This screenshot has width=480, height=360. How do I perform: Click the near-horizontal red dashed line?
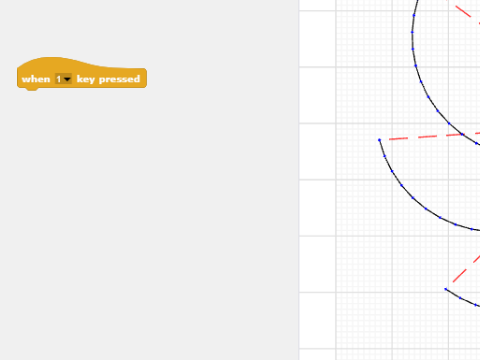pyautogui.click(x=434, y=136)
